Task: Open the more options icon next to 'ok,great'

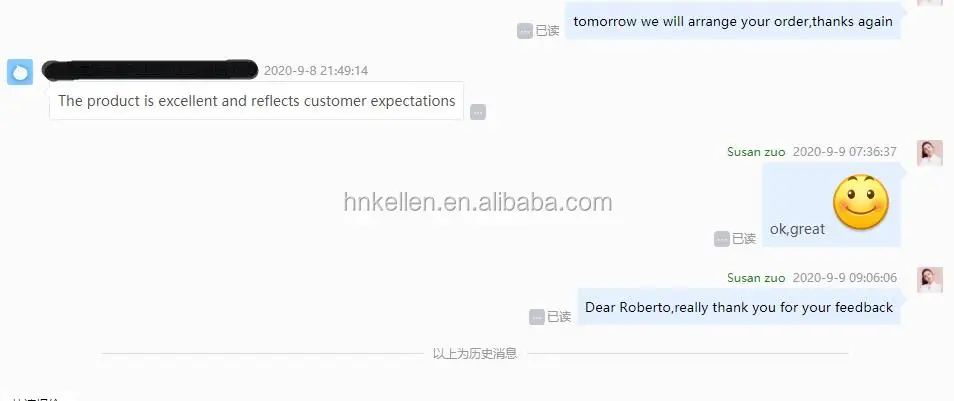Action: coord(722,239)
